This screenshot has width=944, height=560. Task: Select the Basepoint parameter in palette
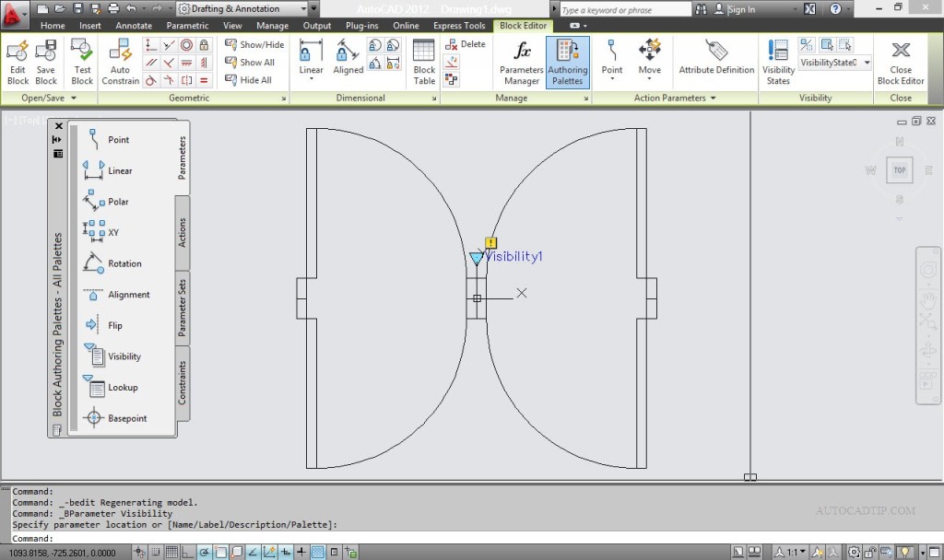(x=115, y=418)
